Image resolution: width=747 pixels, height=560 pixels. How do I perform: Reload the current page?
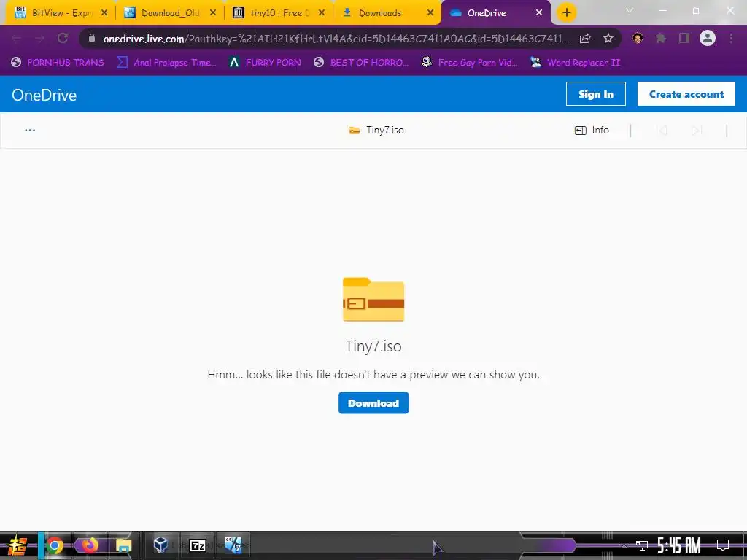(63, 39)
